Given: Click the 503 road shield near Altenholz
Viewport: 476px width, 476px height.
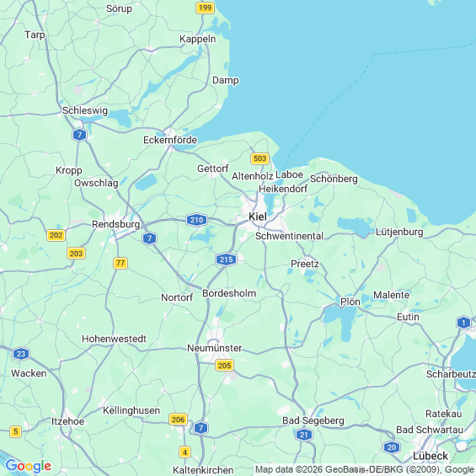Looking at the screenshot, I should tap(259, 158).
